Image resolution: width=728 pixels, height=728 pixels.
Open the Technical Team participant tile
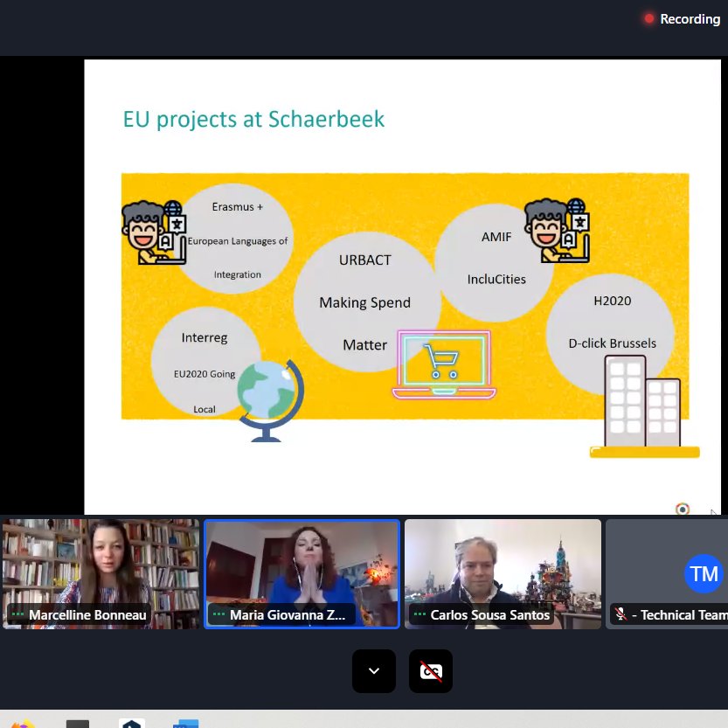667,574
